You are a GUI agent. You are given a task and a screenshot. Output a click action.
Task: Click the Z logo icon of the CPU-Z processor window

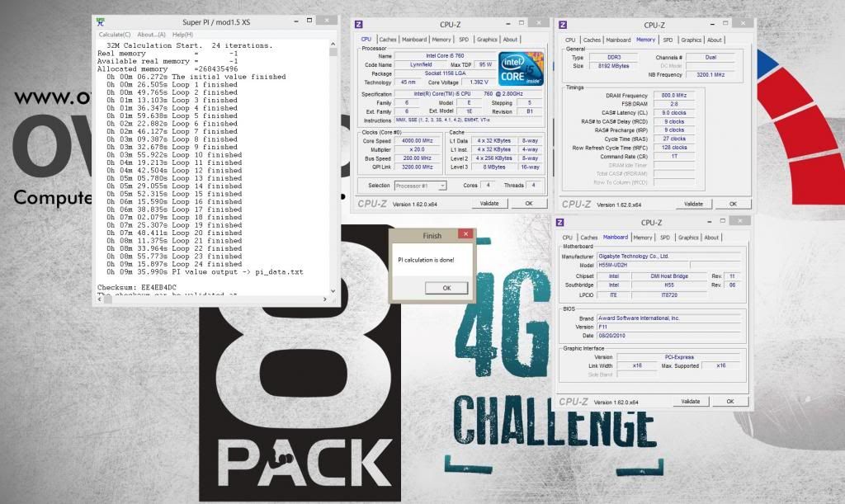click(359, 24)
